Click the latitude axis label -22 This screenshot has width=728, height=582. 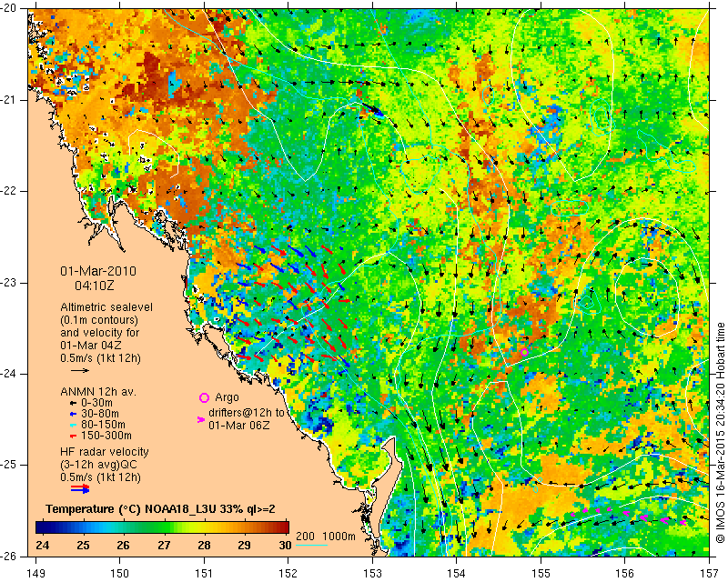pos(9,191)
